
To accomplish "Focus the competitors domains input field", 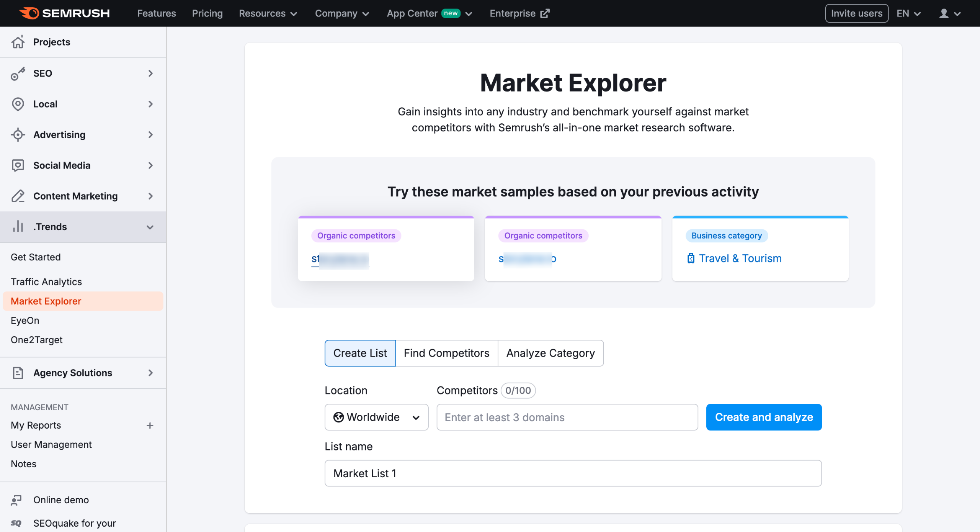I will pos(567,417).
